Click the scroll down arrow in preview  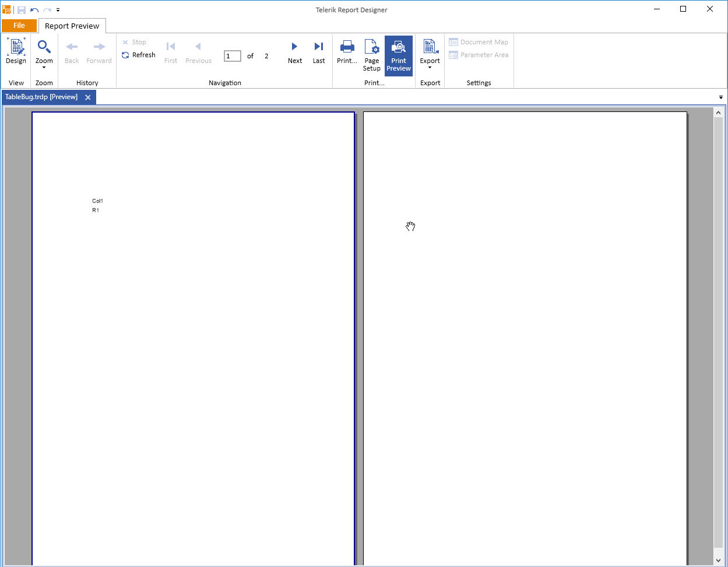tap(718, 560)
